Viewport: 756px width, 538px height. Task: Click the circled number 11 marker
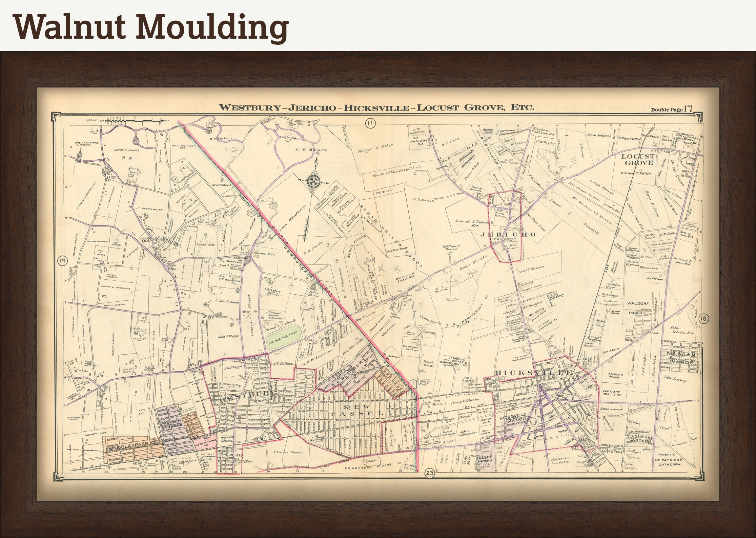point(370,123)
